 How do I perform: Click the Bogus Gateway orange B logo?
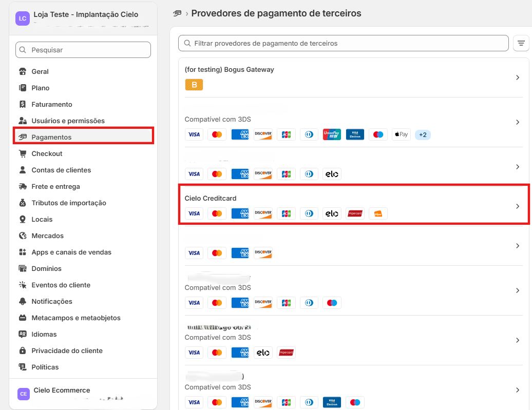click(x=194, y=85)
